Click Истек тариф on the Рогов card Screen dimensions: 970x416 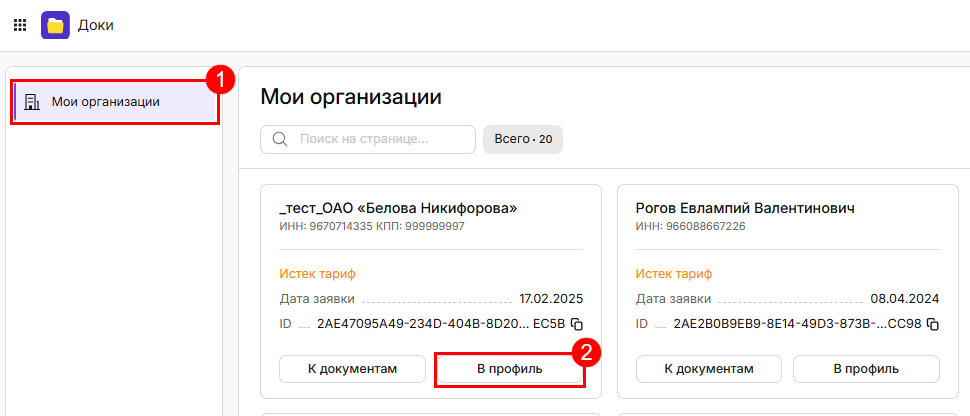674,273
